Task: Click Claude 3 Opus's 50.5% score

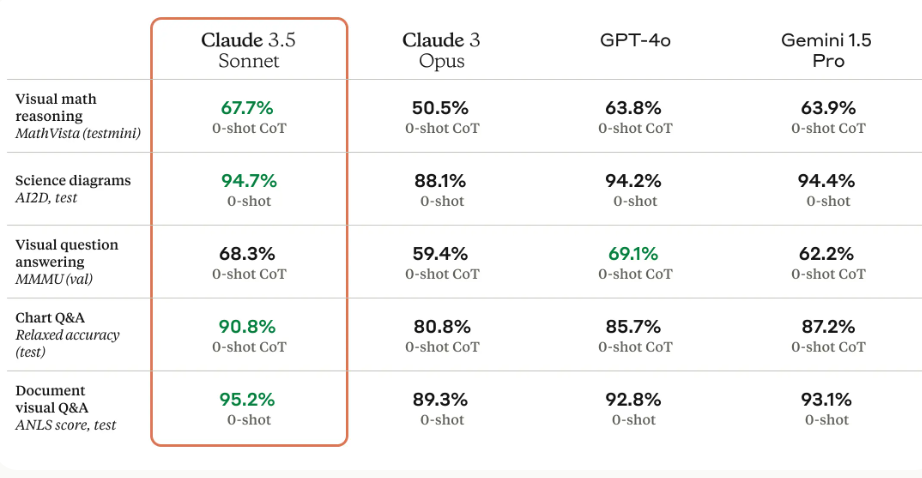Action: coord(441,108)
